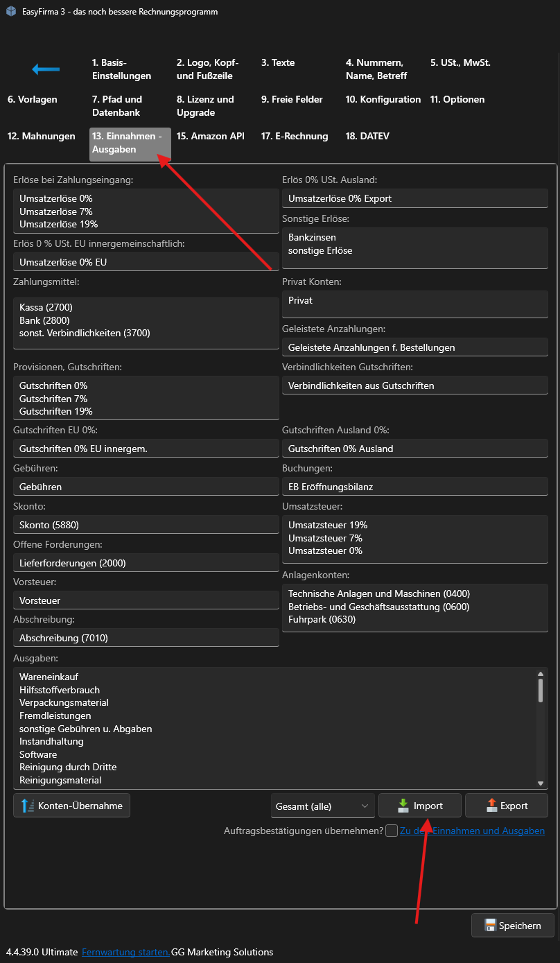Select Wareneinkauf in Ausgaben list
The image size is (560, 963).
(49, 677)
